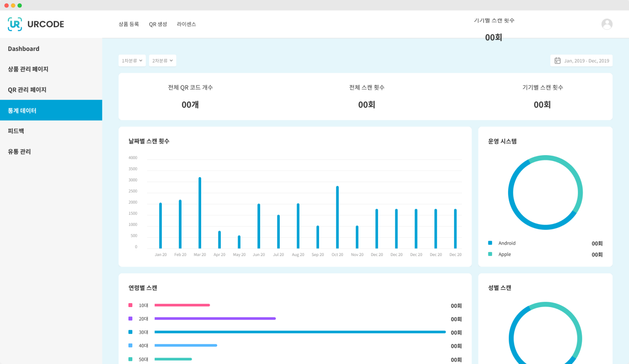Image resolution: width=629 pixels, height=364 pixels.
Task: Click the Mar 20 bar in scan chart
Action: [200, 213]
